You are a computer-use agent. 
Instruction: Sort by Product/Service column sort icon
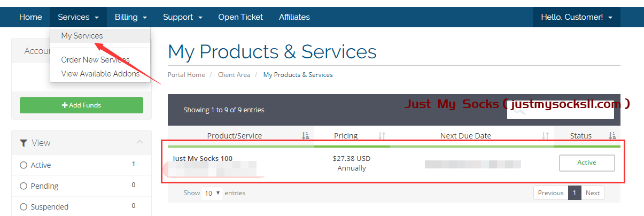click(305, 136)
